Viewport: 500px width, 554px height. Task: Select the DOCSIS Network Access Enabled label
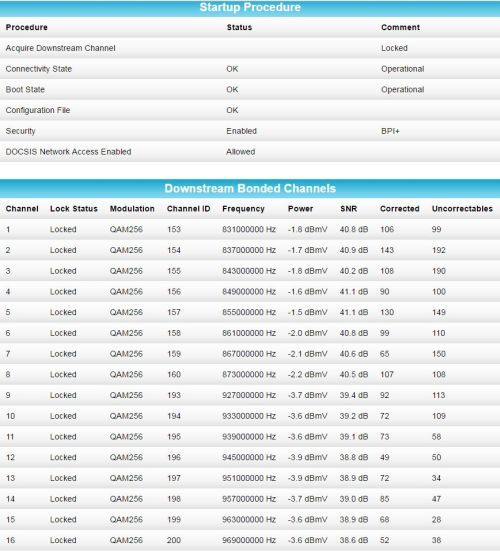(68, 152)
